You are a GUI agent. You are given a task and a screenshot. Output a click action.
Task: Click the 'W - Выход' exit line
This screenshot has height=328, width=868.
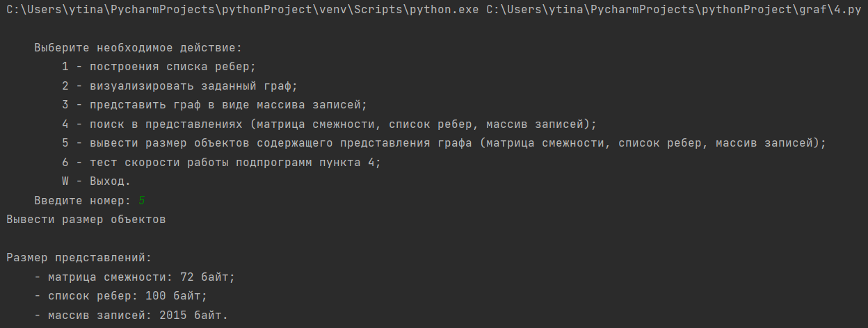[97, 181]
